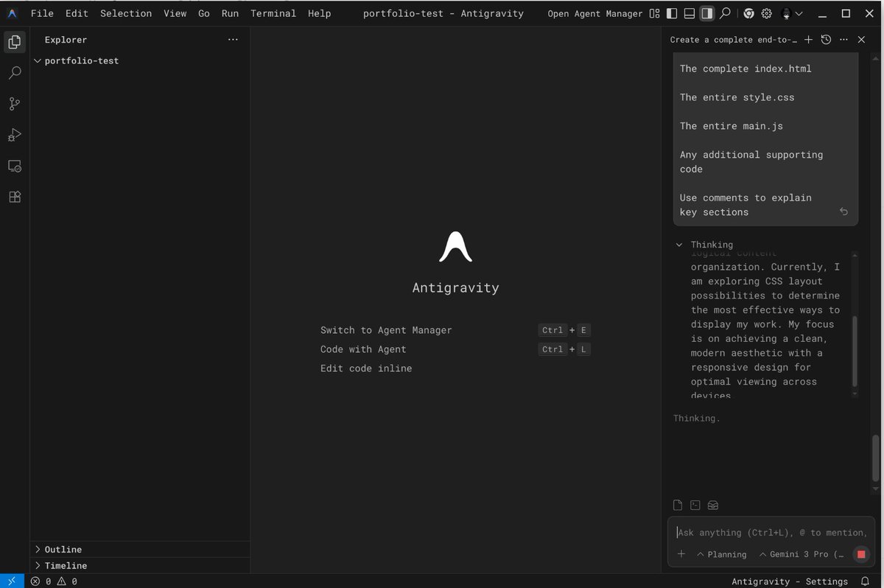884x588 pixels.
Task: Click the inbox tray icon above the chat input
Action: [x=712, y=505]
